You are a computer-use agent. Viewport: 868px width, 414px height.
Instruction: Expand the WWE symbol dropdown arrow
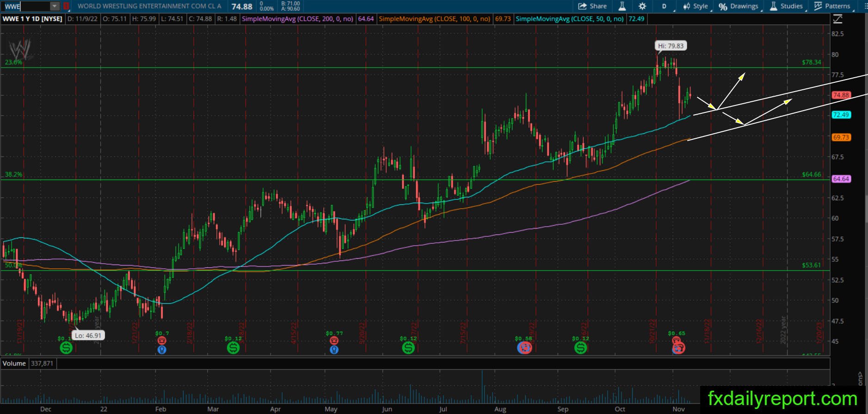55,6
